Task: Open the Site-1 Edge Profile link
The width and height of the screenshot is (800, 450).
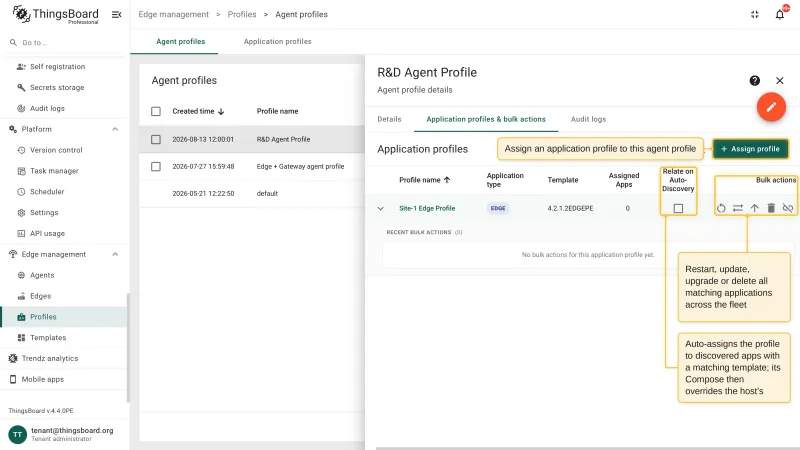Action: [427, 208]
